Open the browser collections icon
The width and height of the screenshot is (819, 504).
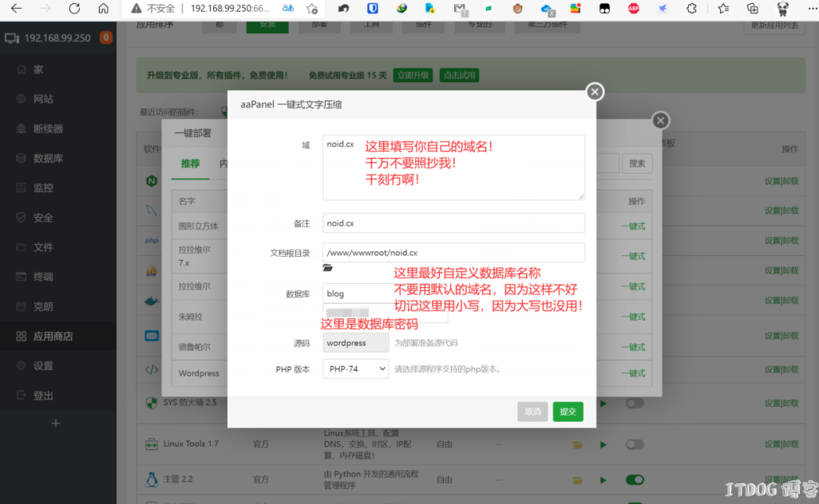tap(753, 8)
